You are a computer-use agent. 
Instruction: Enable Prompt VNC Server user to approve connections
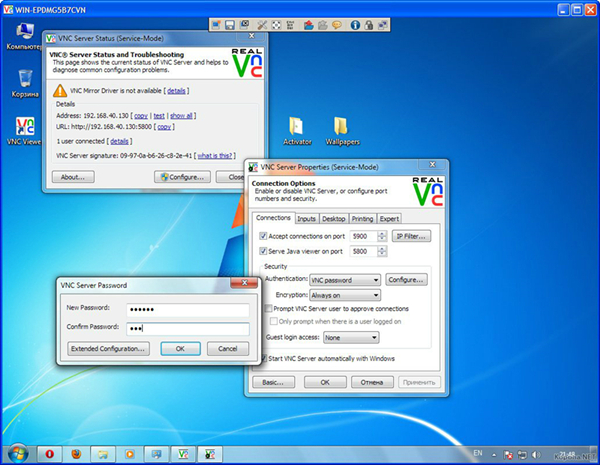coord(269,309)
